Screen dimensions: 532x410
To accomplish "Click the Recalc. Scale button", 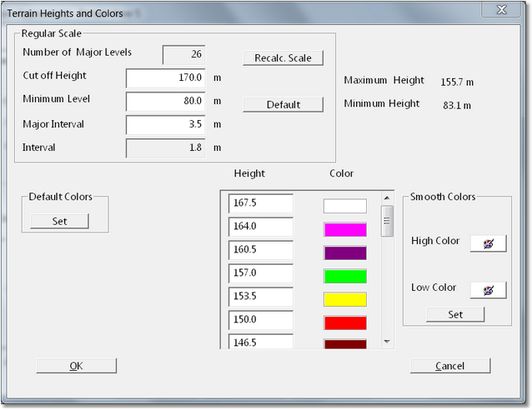I will (x=283, y=58).
